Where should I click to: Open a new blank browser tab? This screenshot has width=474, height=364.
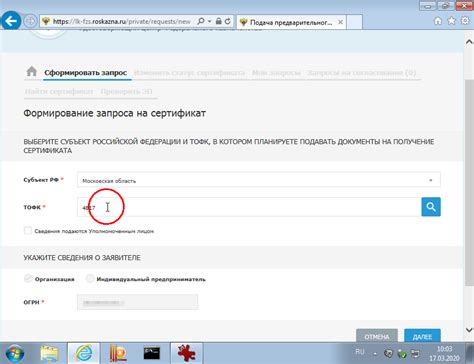[354, 22]
